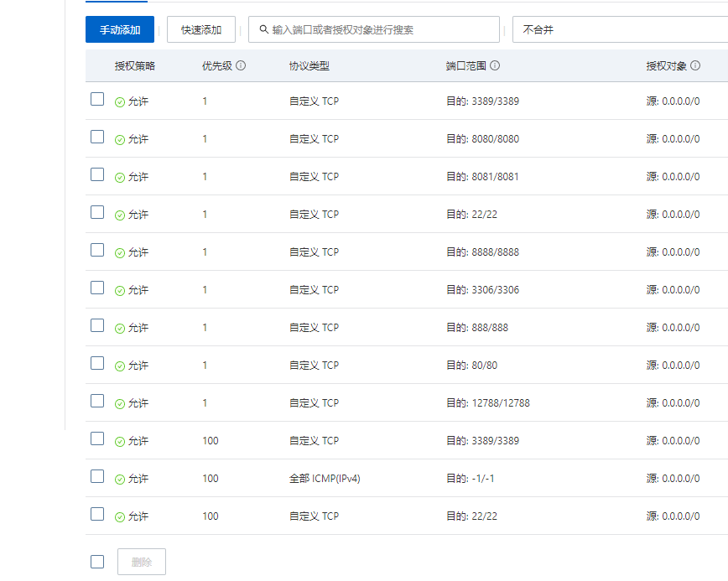
Task: Click the green allow icon in ICMP row
Action: point(120,480)
